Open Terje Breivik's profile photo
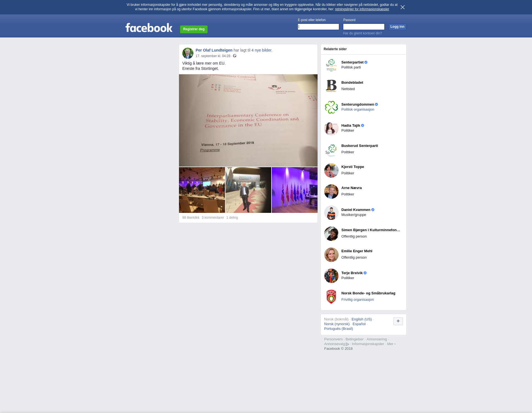The width and height of the screenshot is (532, 413). click(331, 276)
